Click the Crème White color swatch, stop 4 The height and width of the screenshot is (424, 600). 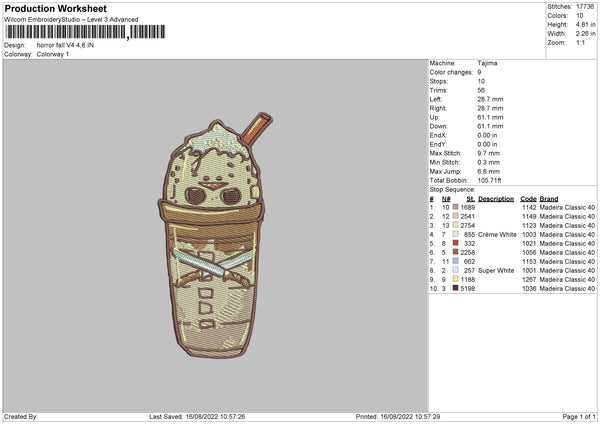pyautogui.click(x=455, y=234)
